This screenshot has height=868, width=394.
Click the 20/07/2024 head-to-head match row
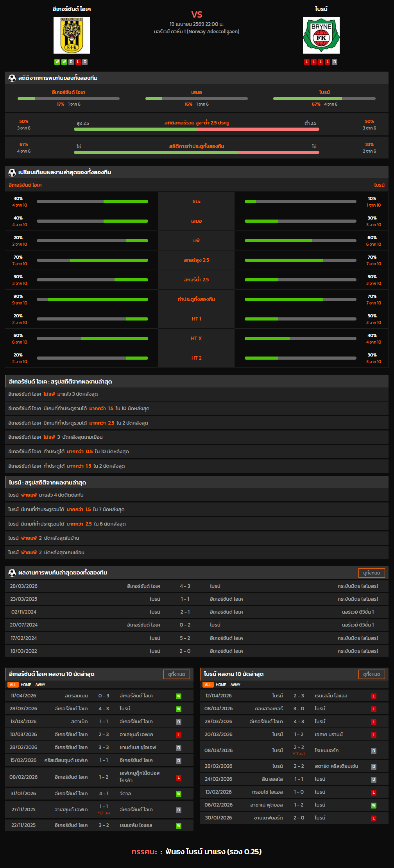[196, 625]
